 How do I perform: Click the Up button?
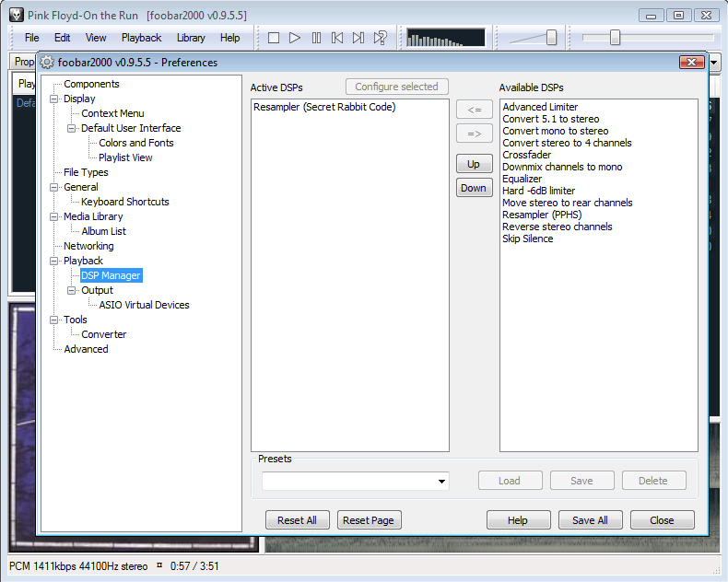(x=474, y=164)
